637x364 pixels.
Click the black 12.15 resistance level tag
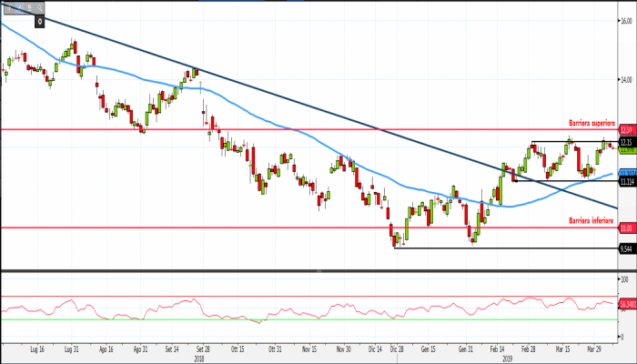click(626, 142)
